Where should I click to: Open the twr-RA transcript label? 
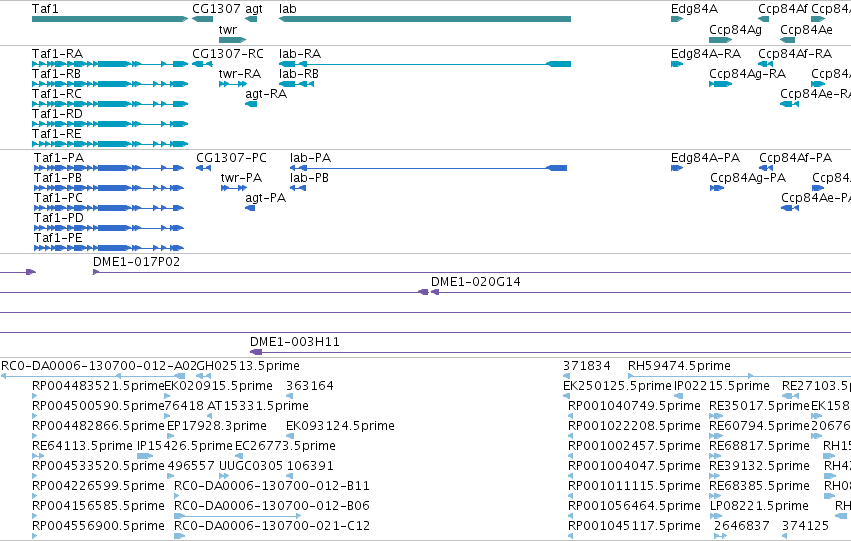[240, 74]
